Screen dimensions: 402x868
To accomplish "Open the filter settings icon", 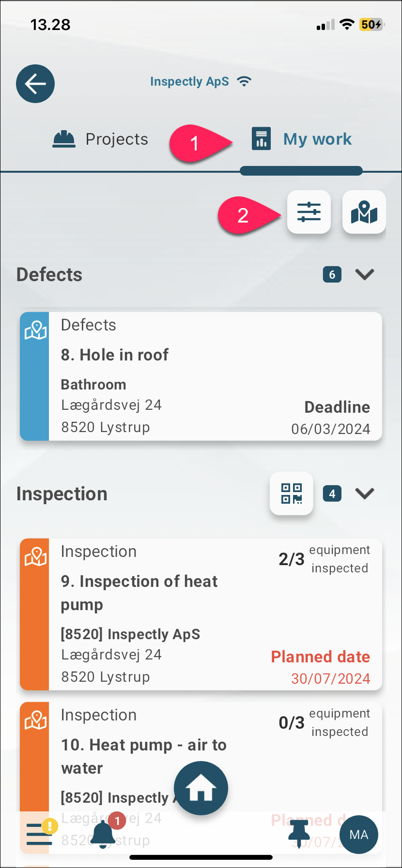I will pyautogui.click(x=309, y=212).
